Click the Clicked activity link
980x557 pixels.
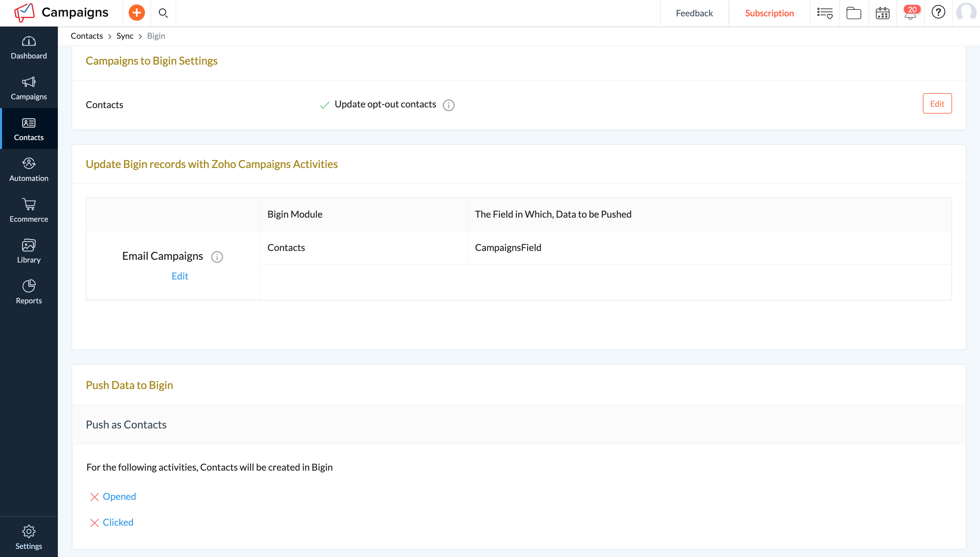pos(118,522)
